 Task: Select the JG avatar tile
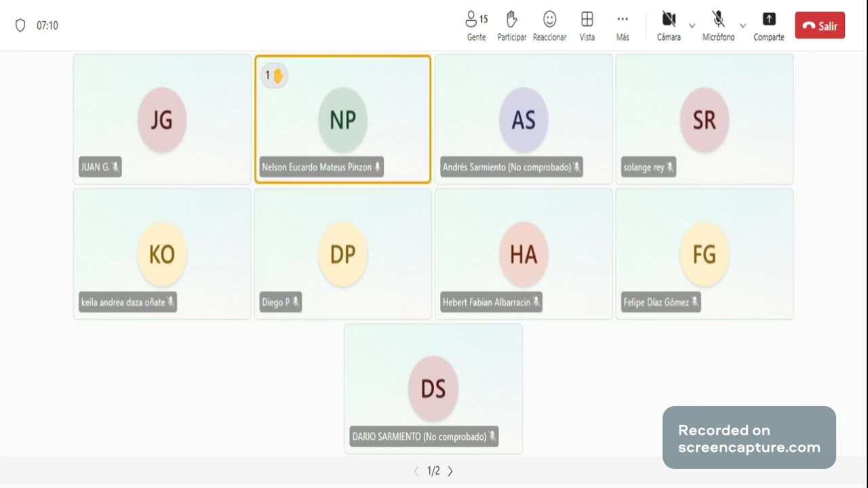tap(161, 120)
